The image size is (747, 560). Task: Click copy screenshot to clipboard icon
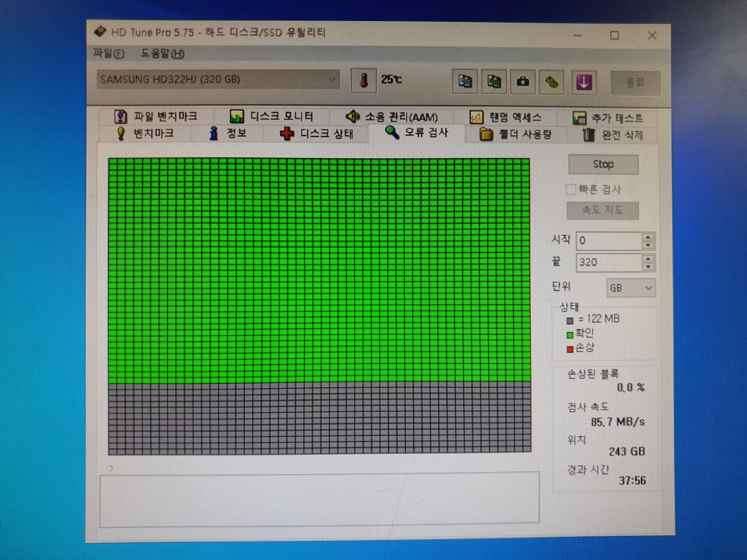coord(494,82)
